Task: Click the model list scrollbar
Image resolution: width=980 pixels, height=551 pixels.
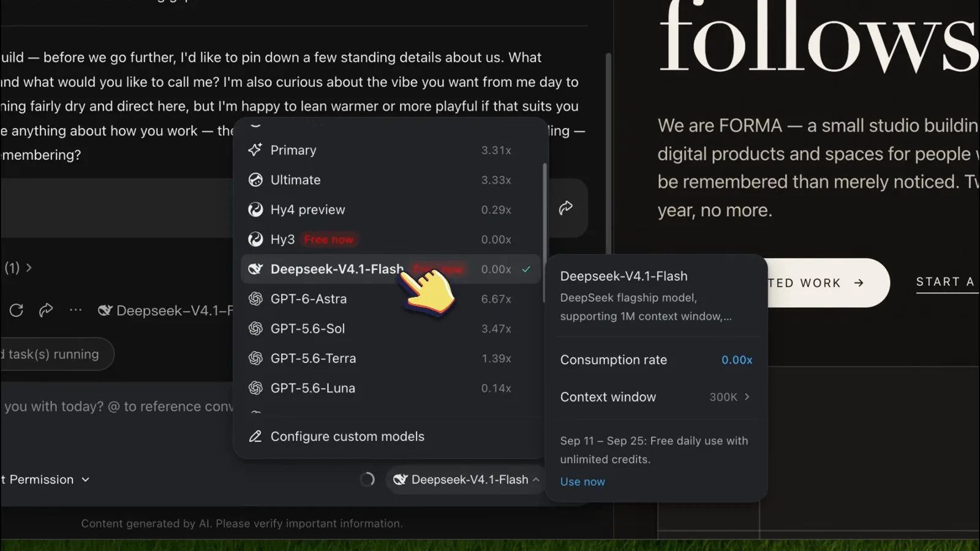Action: [x=545, y=233]
